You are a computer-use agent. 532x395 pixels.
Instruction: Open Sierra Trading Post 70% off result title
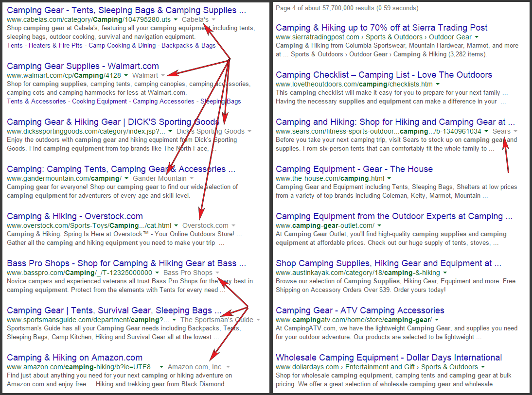[x=381, y=28]
